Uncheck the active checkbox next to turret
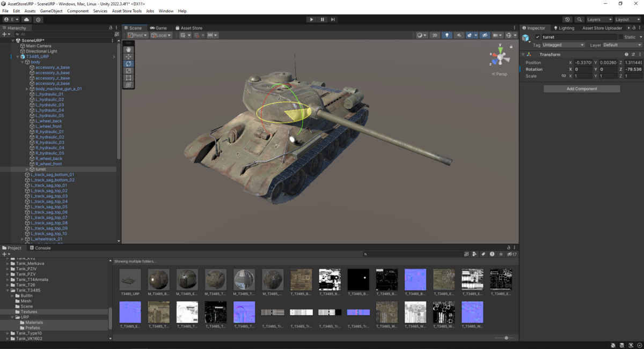644x349 pixels. [538, 37]
